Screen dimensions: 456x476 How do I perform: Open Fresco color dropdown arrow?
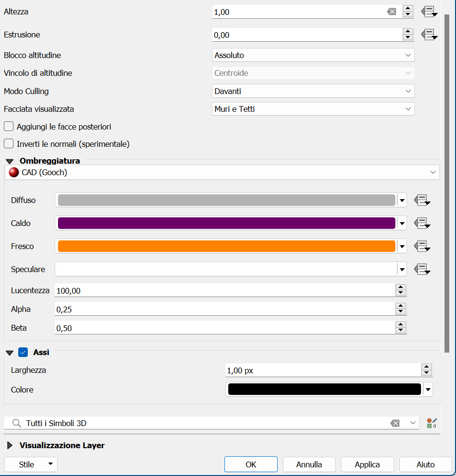(402, 246)
